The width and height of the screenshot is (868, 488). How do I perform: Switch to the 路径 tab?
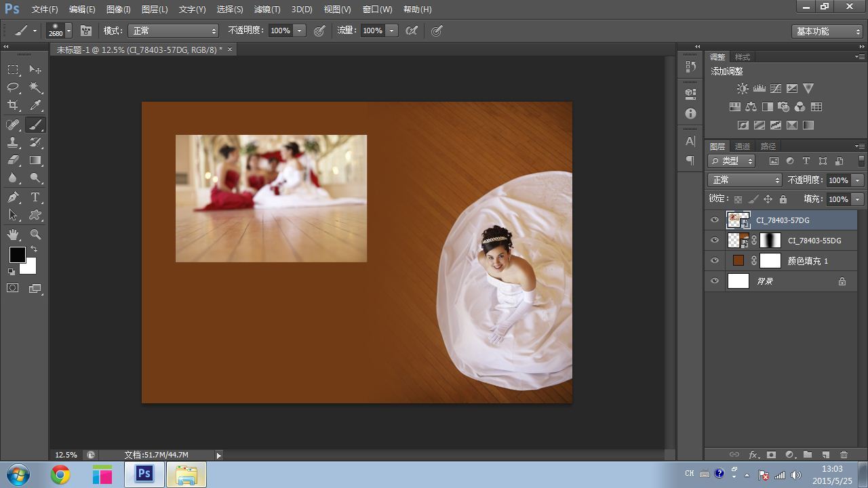click(x=768, y=146)
